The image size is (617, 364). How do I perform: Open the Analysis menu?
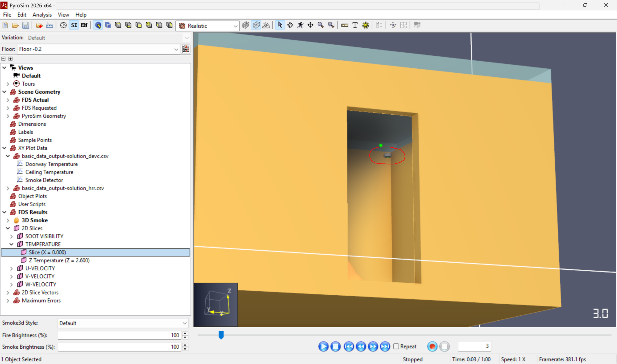42,15
